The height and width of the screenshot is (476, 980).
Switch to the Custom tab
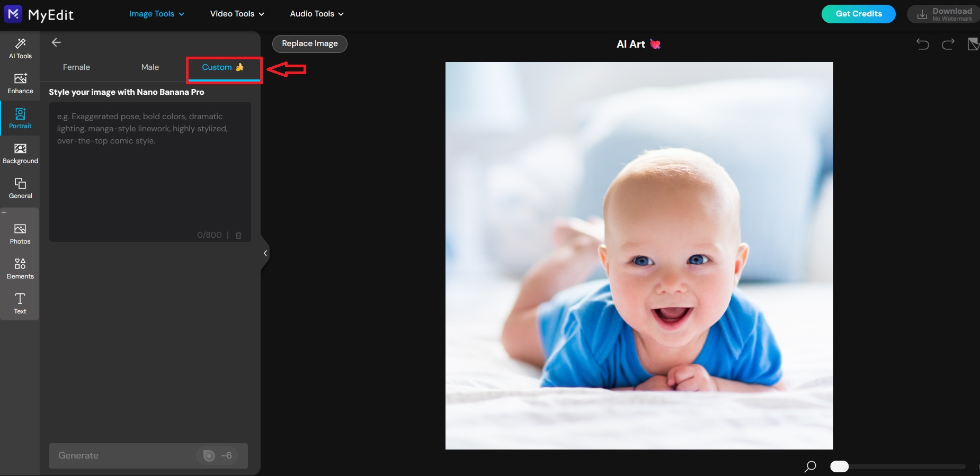pos(223,67)
